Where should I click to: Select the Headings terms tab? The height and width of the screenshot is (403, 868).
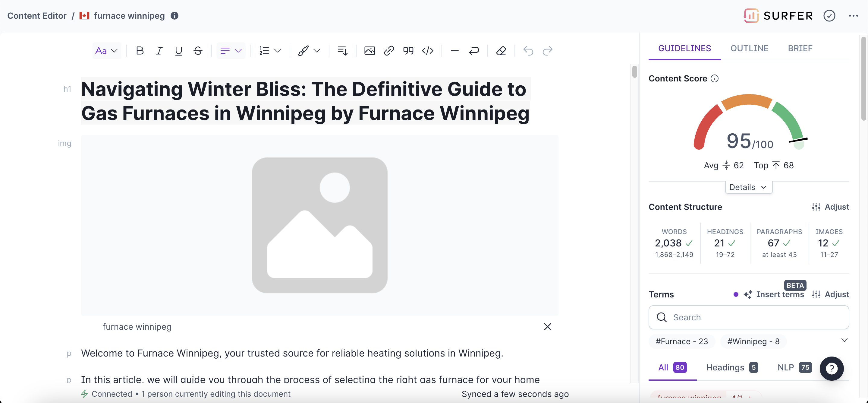pos(732,368)
